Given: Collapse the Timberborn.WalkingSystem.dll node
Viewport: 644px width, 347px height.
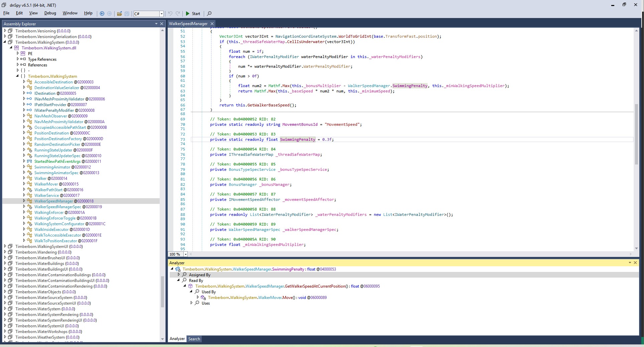Looking at the screenshot, I should click(11, 48).
